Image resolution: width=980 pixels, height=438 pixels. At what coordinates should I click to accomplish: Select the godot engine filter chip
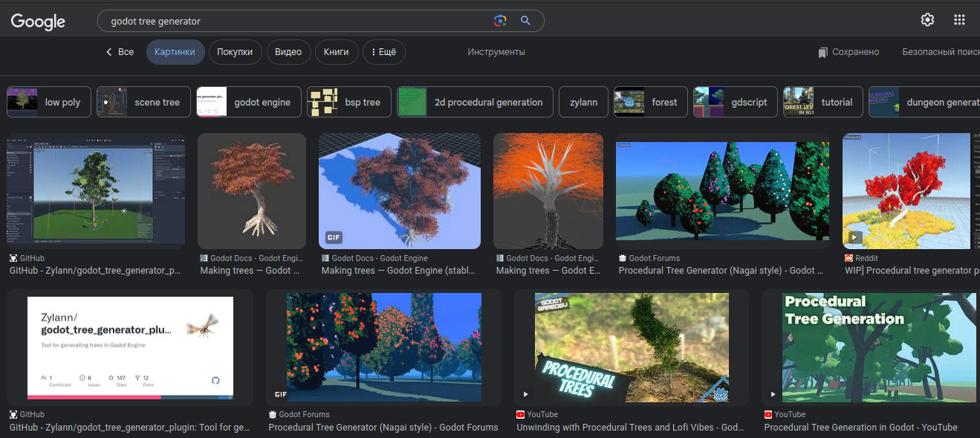248,102
